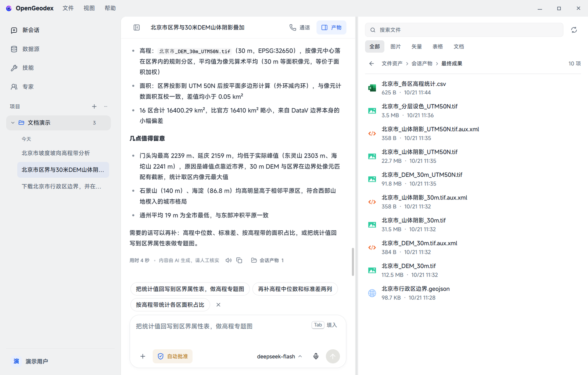Viewport: 588px width, 375px height.
Task: Toggle the 自动批准 auto-approve option
Action: [x=172, y=356]
